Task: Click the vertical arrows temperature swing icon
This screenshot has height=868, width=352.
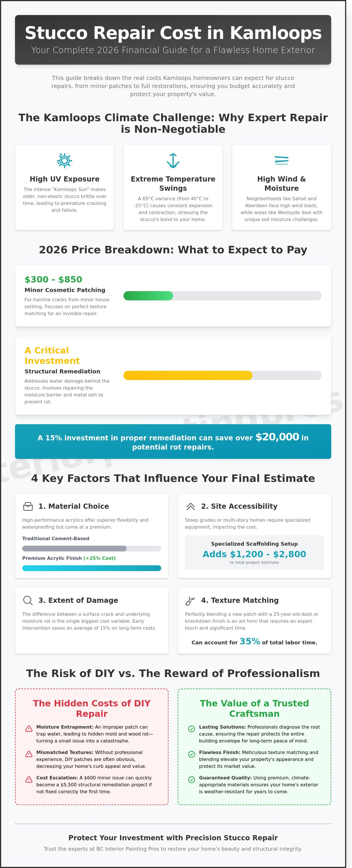Action: point(173,160)
